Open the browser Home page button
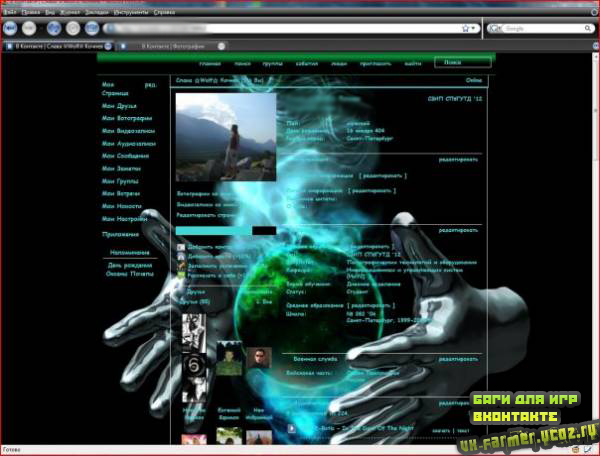600x456 pixels. (x=92, y=28)
